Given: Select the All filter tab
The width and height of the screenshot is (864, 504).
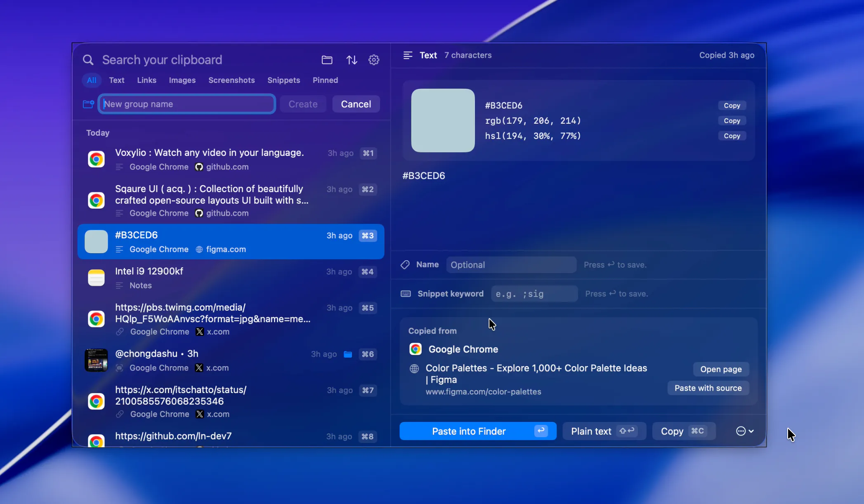Looking at the screenshot, I should pyautogui.click(x=92, y=80).
